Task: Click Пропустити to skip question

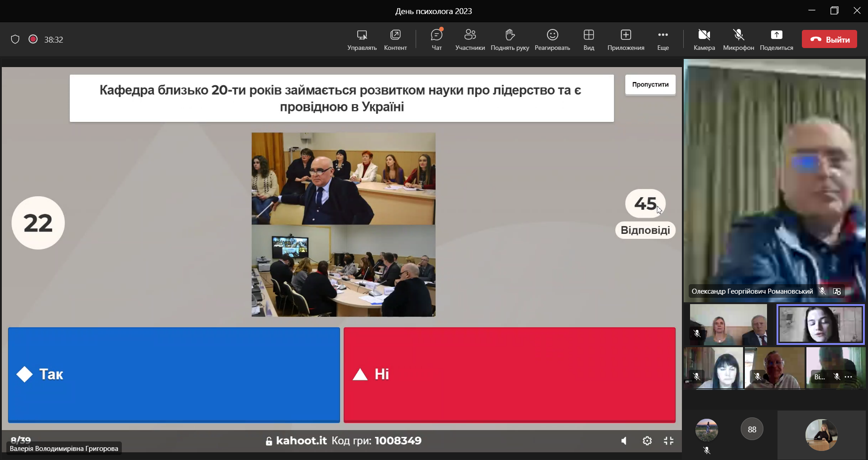Action: pyautogui.click(x=650, y=85)
